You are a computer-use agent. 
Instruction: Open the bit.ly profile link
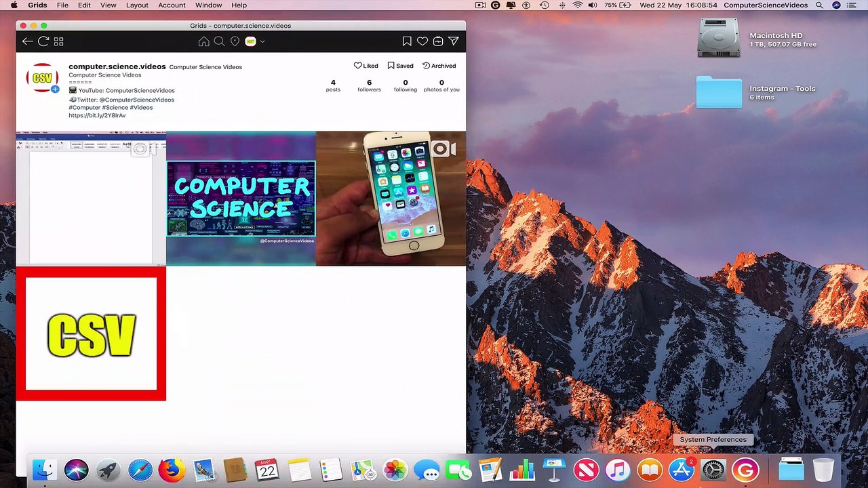pyautogui.click(x=97, y=116)
